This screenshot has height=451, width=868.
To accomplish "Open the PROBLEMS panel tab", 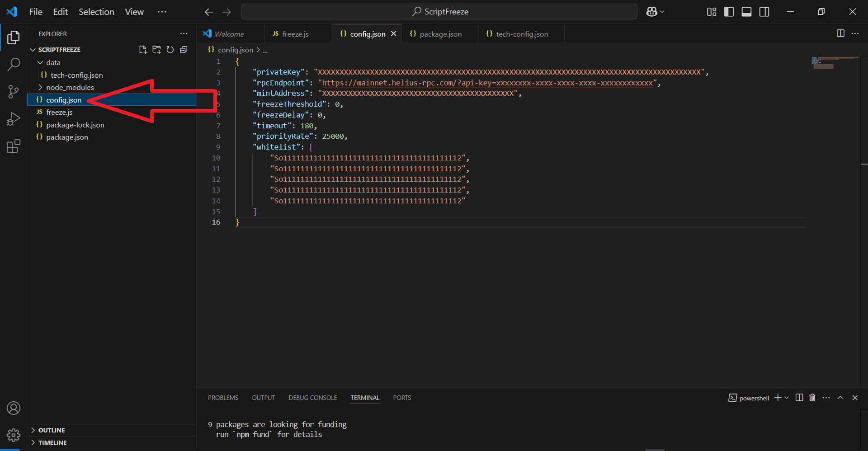I will click(223, 398).
